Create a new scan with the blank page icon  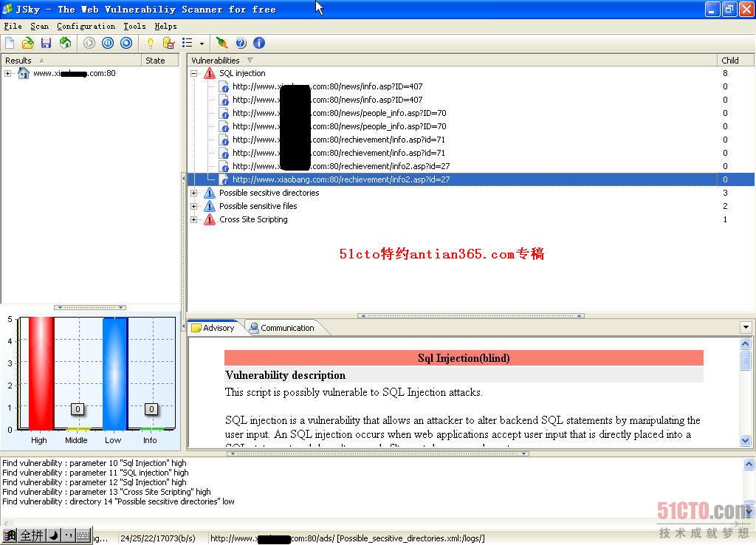10,44
